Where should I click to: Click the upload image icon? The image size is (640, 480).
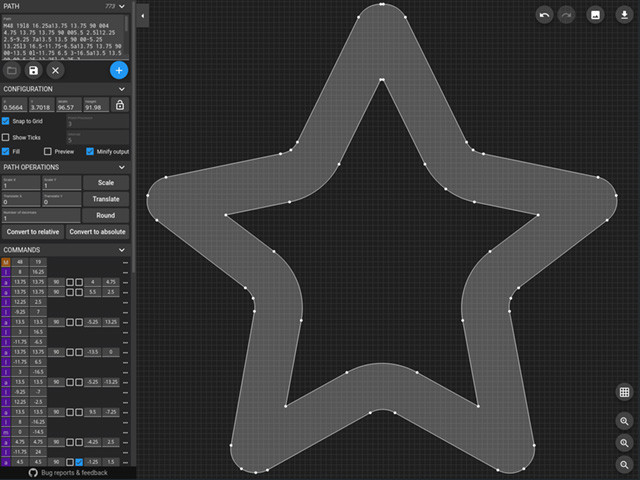[x=594, y=15]
